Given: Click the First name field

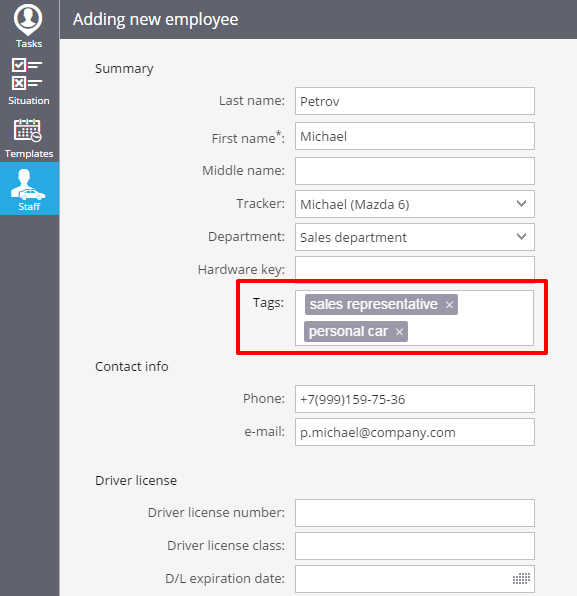Looking at the screenshot, I should 415,136.
